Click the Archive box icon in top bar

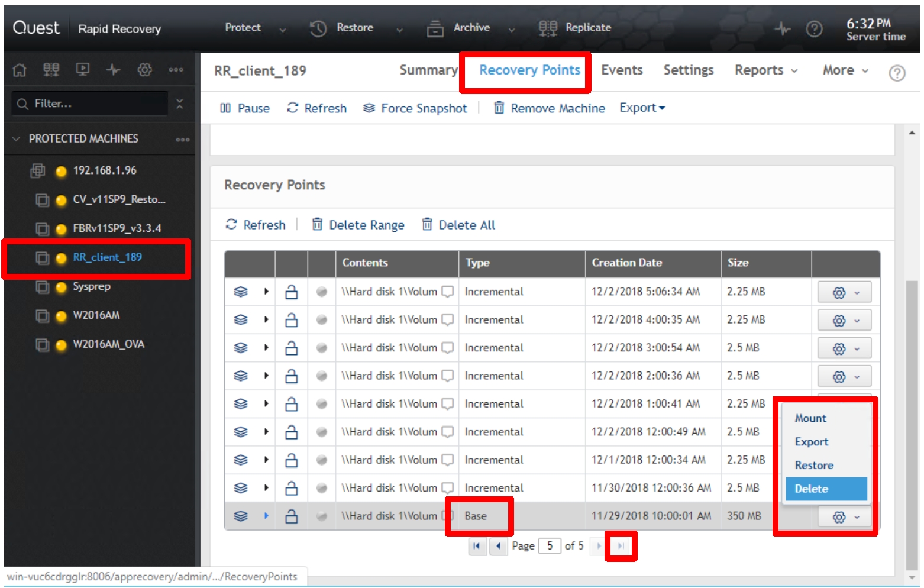coord(435,28)
